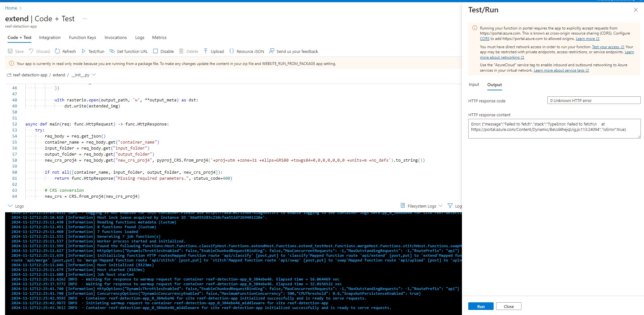
Task: Click the '# CRS conversion' comment line
Action: (64, 190)
